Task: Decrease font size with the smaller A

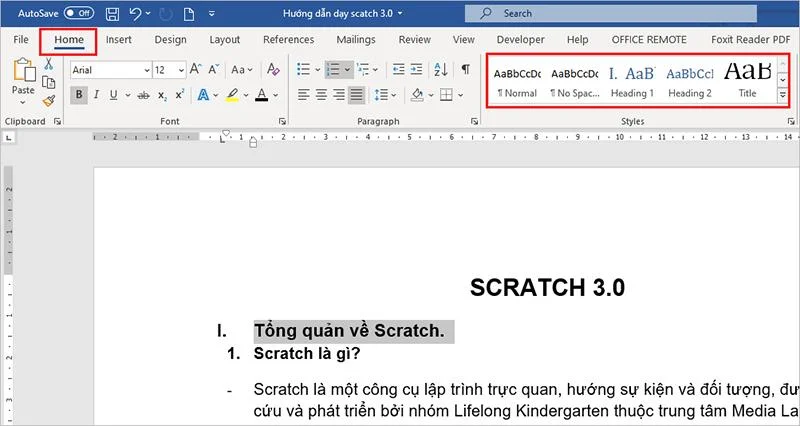Action: tap(213, 69)
